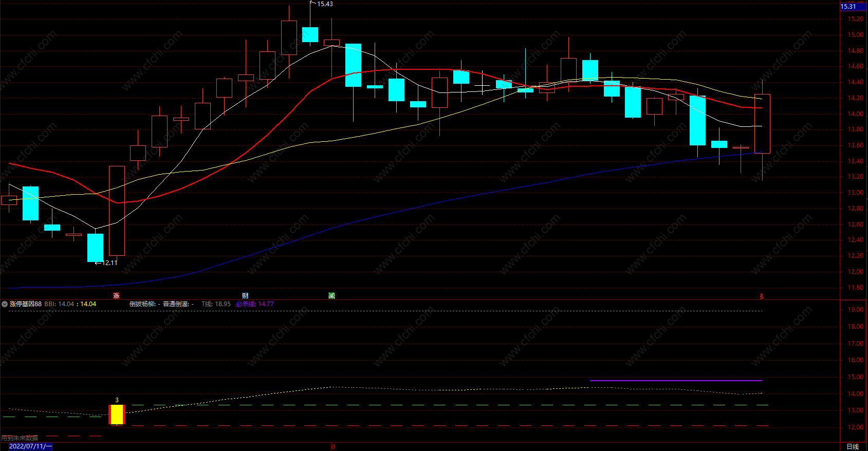Image resolution: width=868 pixels, height=451 pixels.
Task: Click the 12.00 tick on main price axis
Action: coord(856,272)
